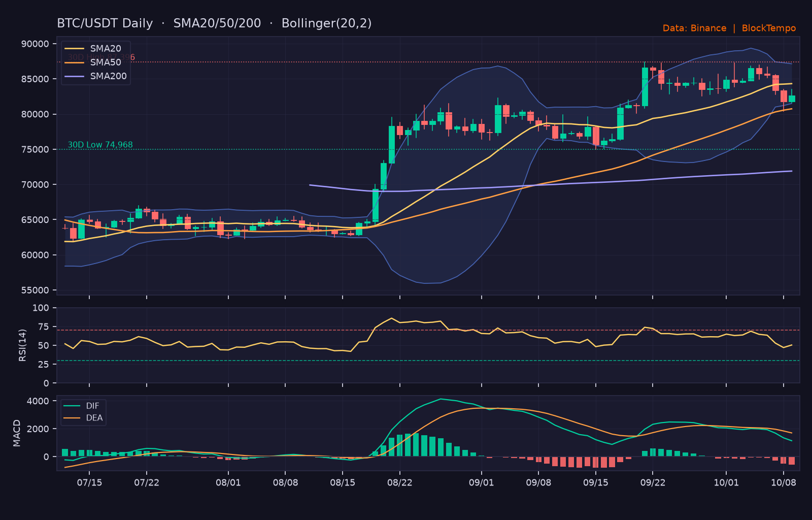Click the 85000 price axis label
This screenshot has height=520, width=812.
tap(35, 79)
